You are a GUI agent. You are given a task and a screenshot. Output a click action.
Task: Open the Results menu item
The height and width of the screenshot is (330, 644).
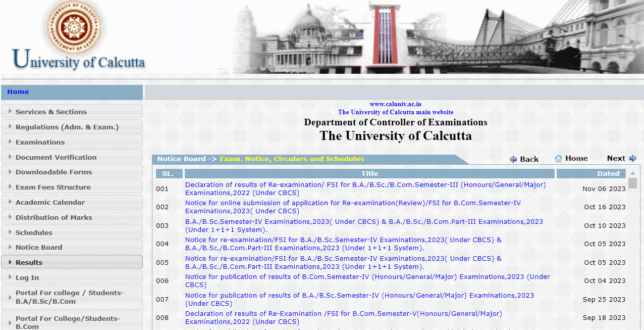pyautogui.click(x=72, y=262)
